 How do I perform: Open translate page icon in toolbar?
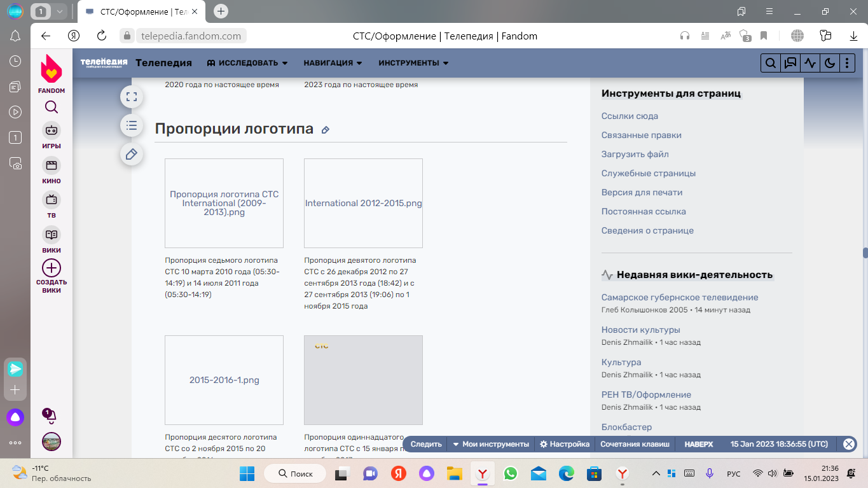click(x=725, y=36)
